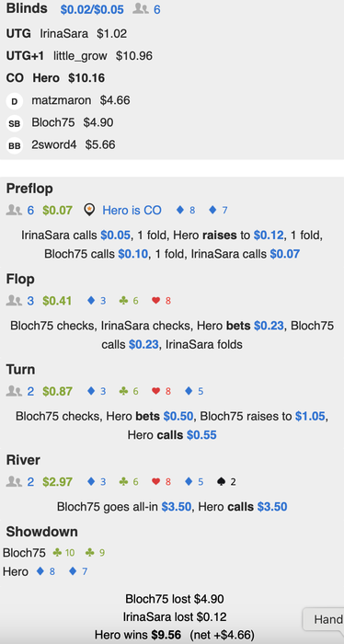Click the position pin icon before Hero is CO
The height and width of the screenshot is (644, 344).
tap(88, 211)
